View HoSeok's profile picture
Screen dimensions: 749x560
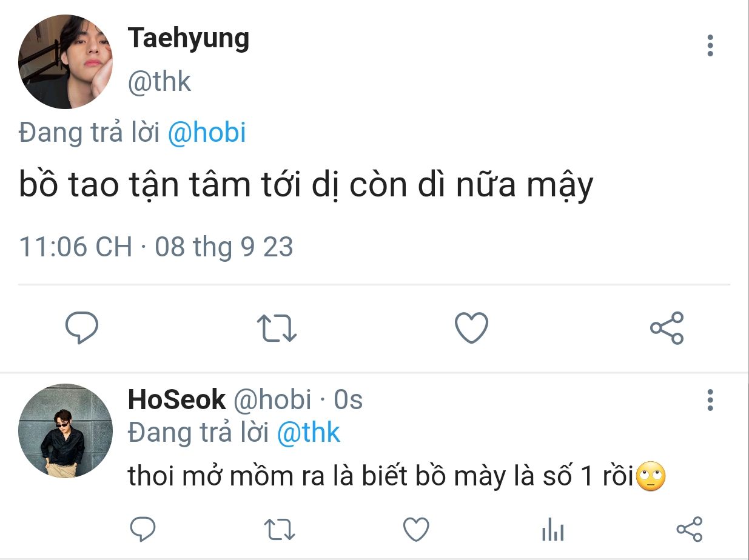point(65,430)
